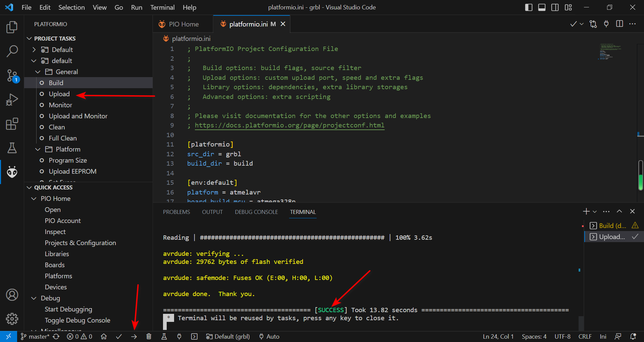Click the feedback icon in status bar
Screen dimensions: 644x342
tap(618, 337)
